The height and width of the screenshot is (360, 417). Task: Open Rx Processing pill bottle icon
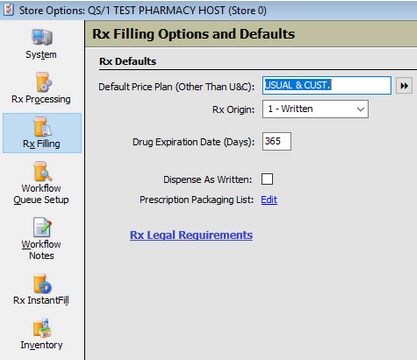click(x=43, y=82)
